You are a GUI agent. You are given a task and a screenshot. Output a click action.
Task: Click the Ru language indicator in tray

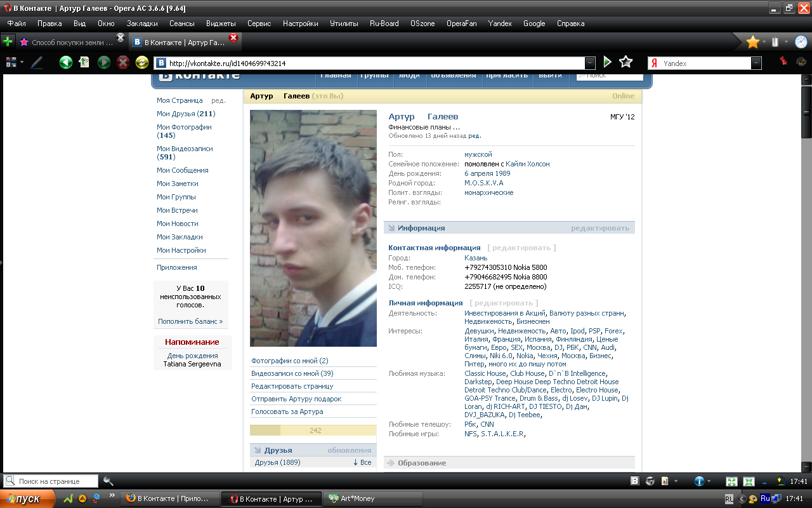[765, 499]
